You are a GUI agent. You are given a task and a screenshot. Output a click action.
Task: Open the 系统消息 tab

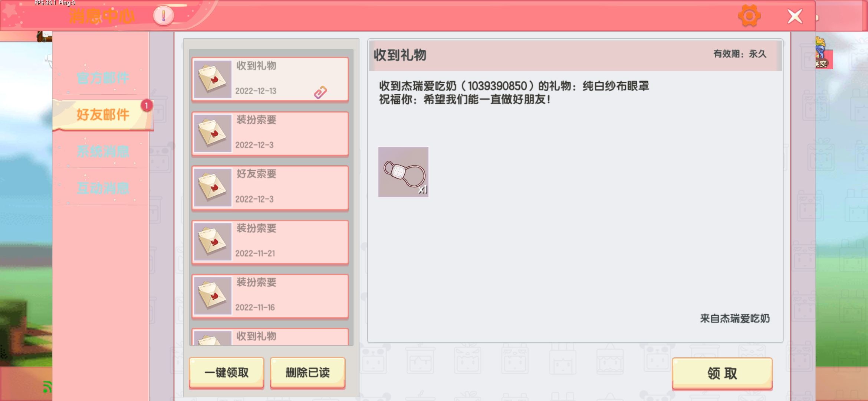click(103, 151)
